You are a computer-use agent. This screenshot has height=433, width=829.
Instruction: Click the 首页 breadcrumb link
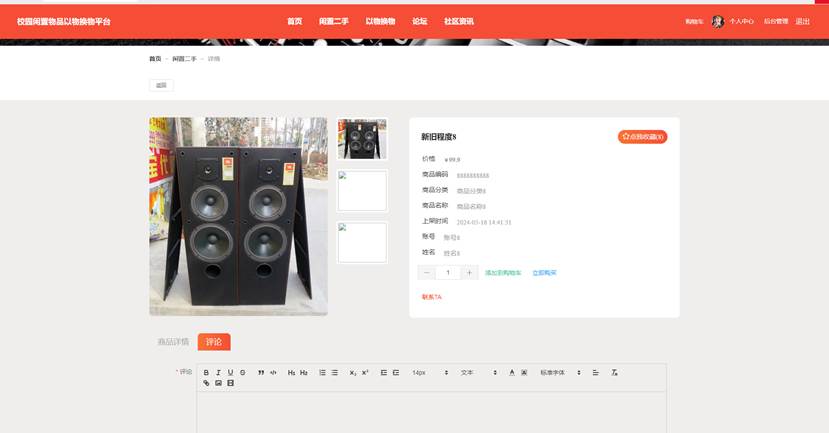tap(155, 59)
